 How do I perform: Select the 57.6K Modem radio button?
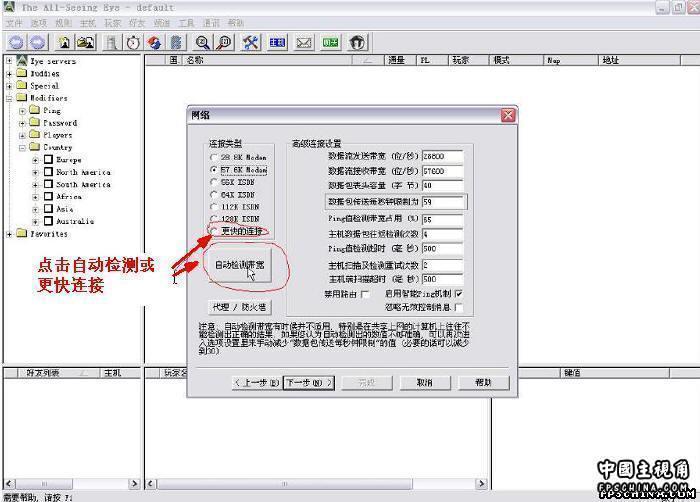click(214, 170)
